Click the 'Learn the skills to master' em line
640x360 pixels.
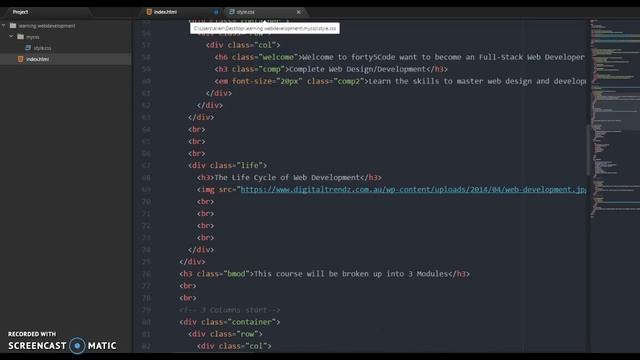(400, 81)
